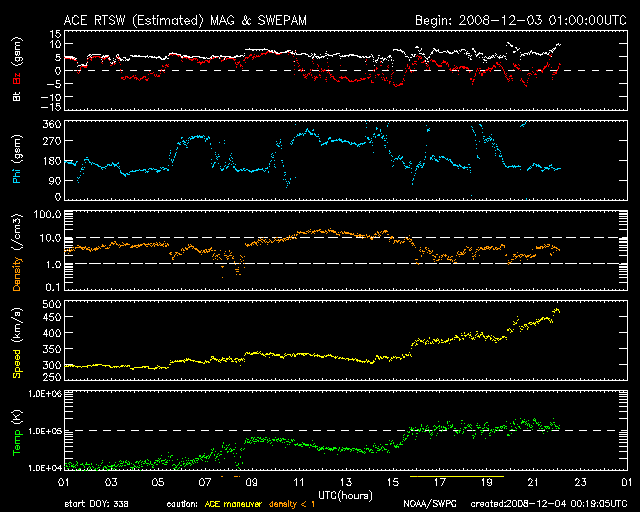
Task: Click the 'Begin: 2008-12-03 01:00:00UTC' text
Action: [x=521, y=20]
